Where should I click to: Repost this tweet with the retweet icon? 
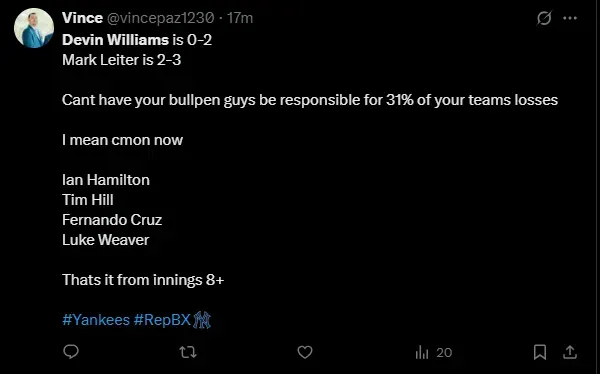pyautogui.click(x=188, y=352)
